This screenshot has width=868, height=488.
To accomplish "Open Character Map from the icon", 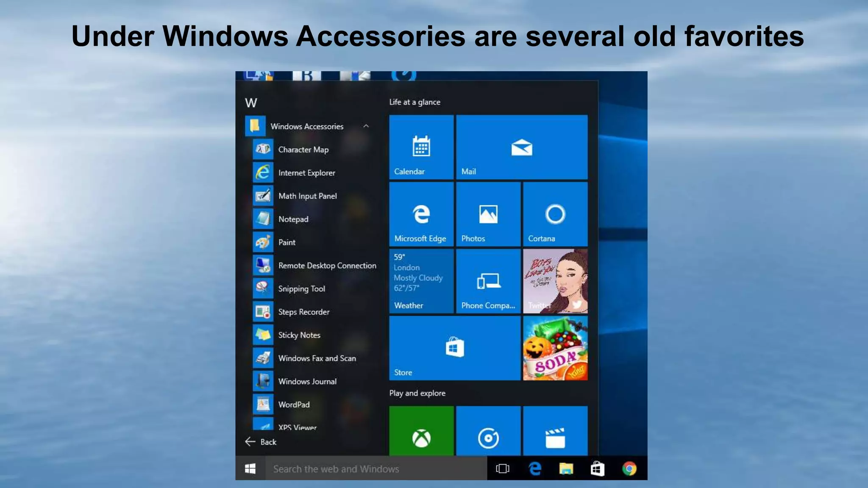I will tap(263, 149).
